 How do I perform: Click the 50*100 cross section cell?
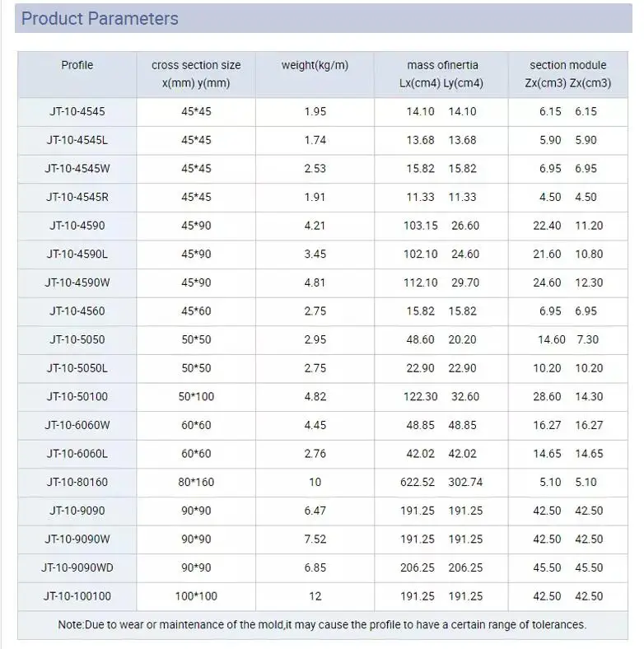coord(196,396)
